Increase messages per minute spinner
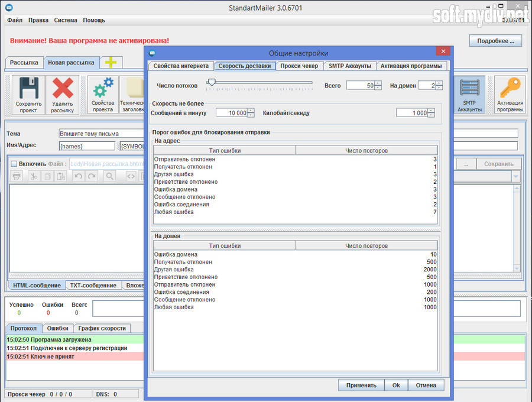This screenshot has height=402, width=532. [251, 111]
